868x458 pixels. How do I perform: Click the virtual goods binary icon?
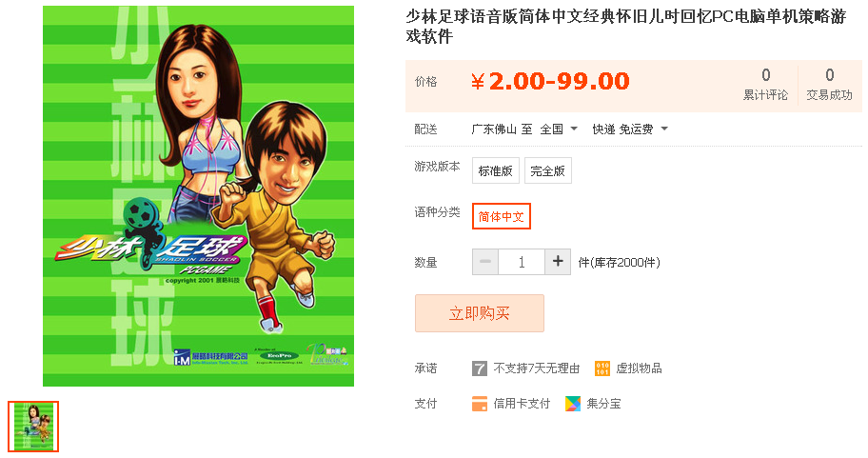(602, 368)
